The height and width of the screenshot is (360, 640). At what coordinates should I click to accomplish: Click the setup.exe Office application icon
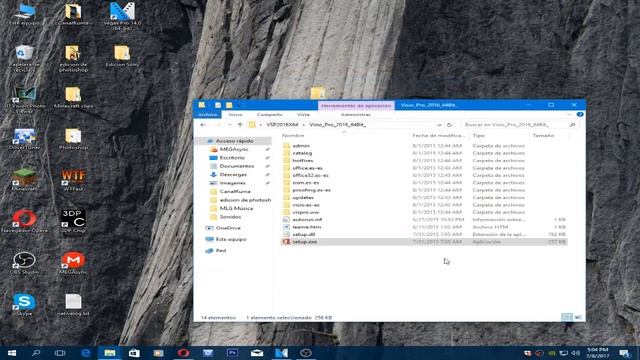[287, 242]
